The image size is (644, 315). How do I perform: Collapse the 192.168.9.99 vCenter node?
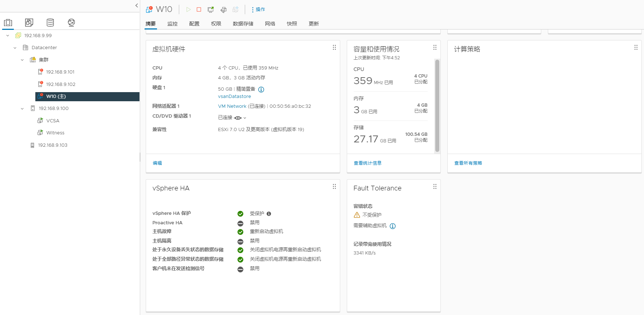click(x=8, y=36)
